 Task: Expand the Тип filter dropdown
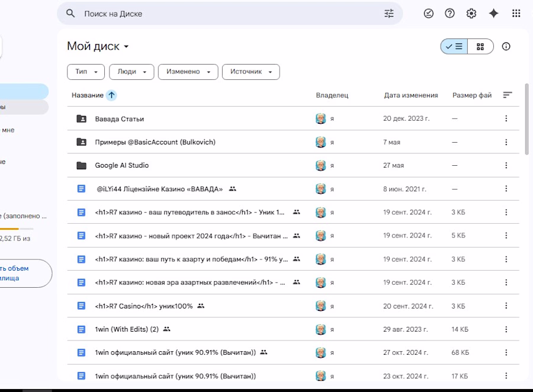coord(86,72)
